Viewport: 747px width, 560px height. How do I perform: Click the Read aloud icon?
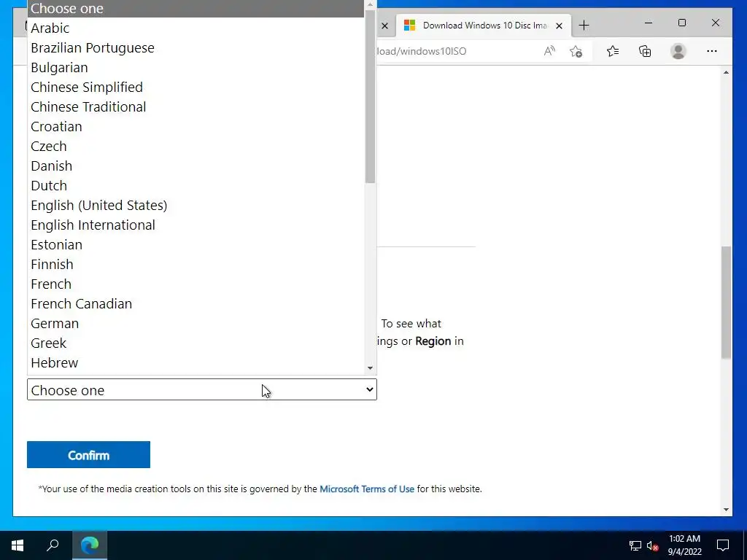pos(549,51)
